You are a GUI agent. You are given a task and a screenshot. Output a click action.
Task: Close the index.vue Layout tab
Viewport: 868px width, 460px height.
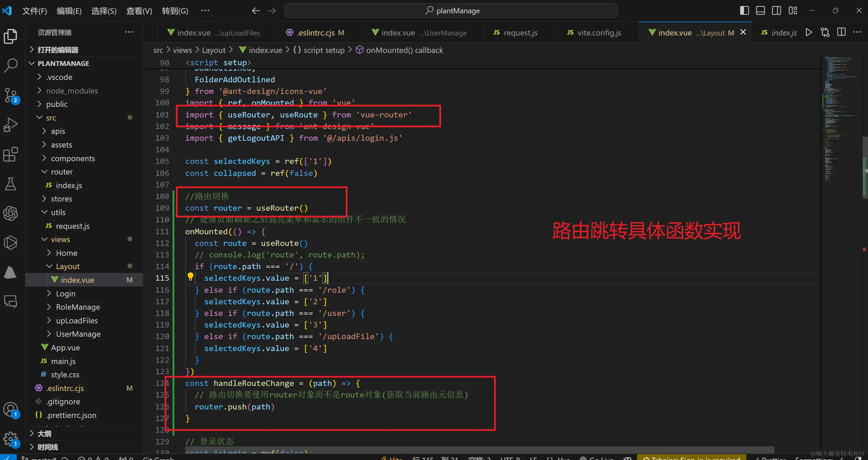[743, 32]
